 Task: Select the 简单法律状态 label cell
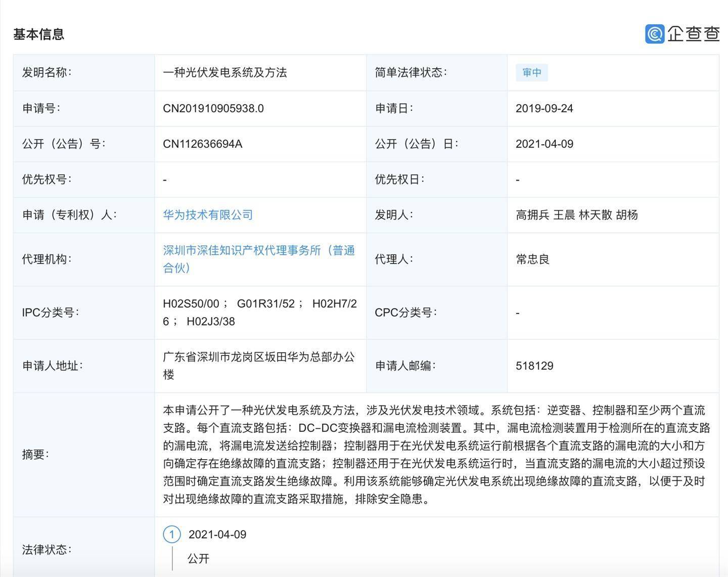point(437,73)
